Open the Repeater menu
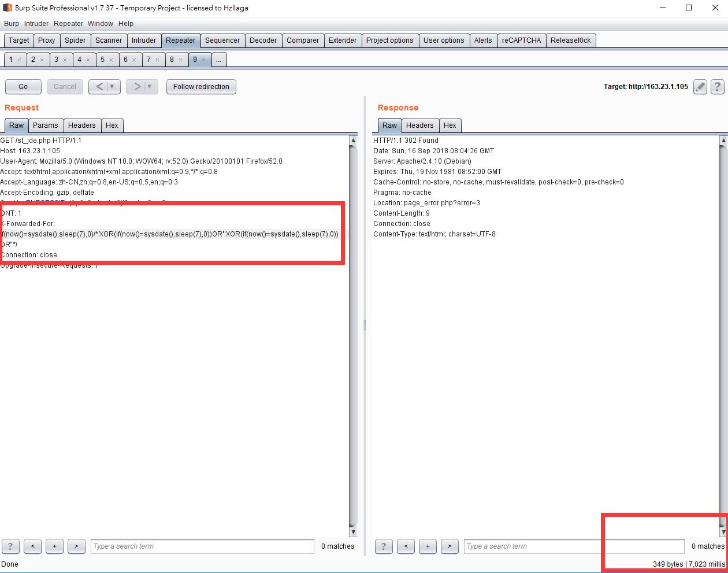Screen dimensions: 728x573 click(x=69, y=24)
